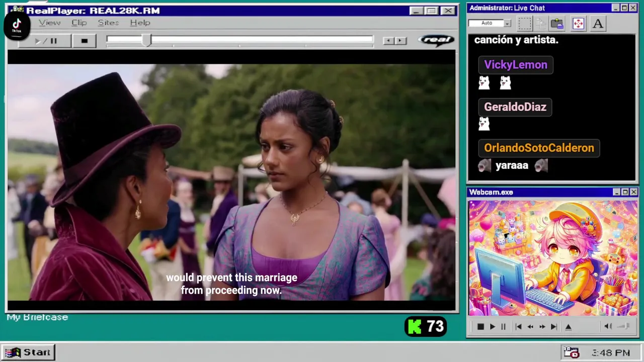Click the OrlandoSotoCalderon username in chat
This screenshot has width=644, height=362.
pos(539,148)
